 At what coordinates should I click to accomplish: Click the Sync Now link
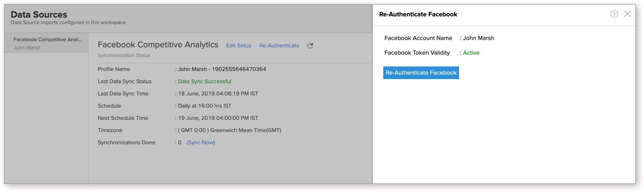[200, 142]
